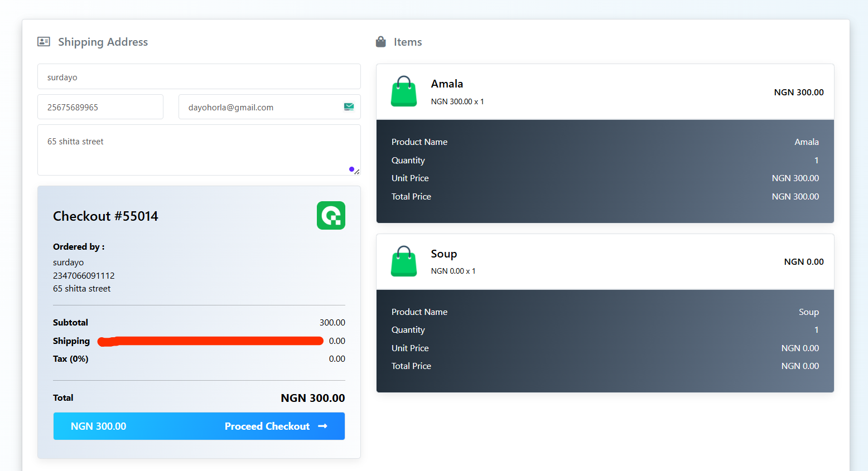Click the Soup product title
This screenshot has height=471, width=868.
click(x=444, y=254)
